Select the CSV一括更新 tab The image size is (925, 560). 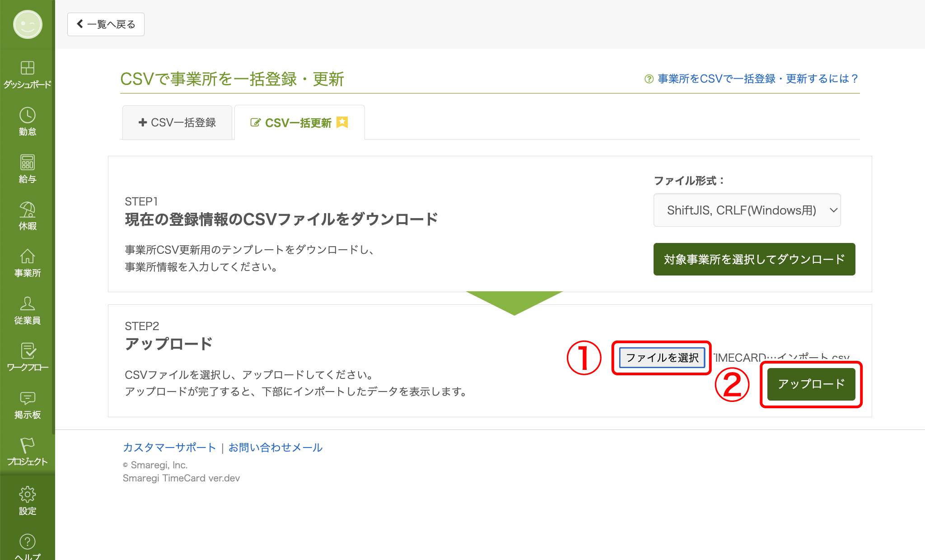299,122
